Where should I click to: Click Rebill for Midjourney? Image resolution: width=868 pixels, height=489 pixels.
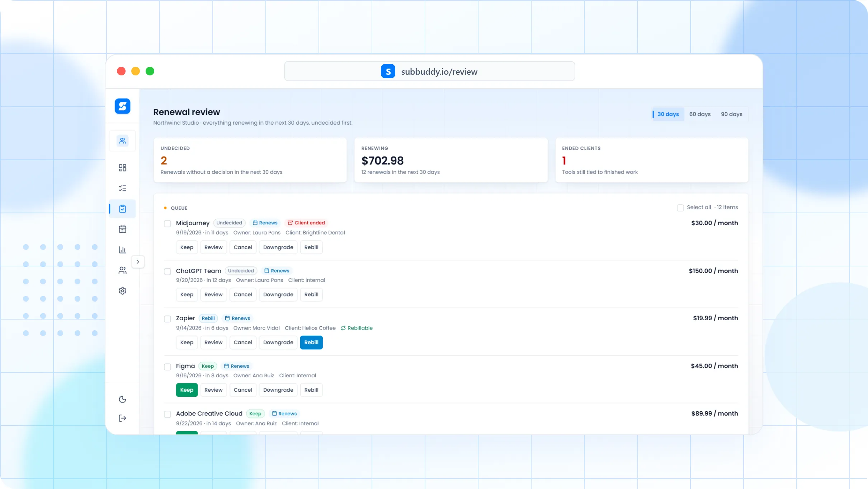[311, 247]
